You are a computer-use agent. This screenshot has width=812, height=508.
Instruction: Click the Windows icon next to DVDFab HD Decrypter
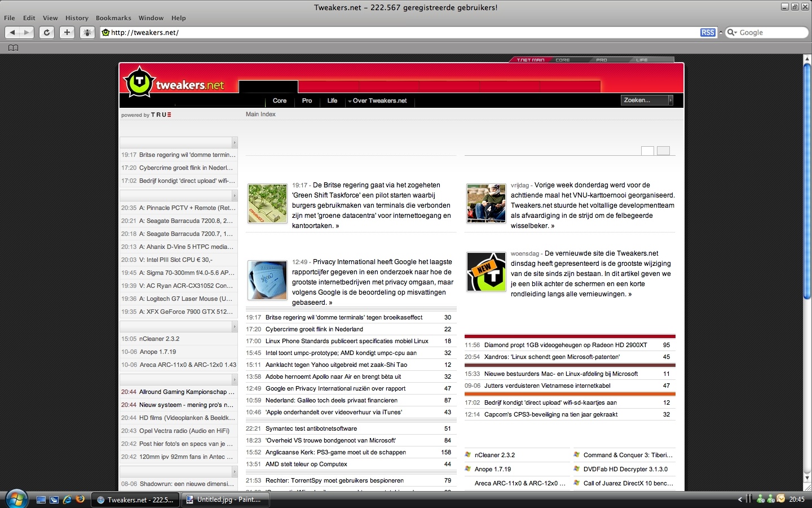click(577, 468)
